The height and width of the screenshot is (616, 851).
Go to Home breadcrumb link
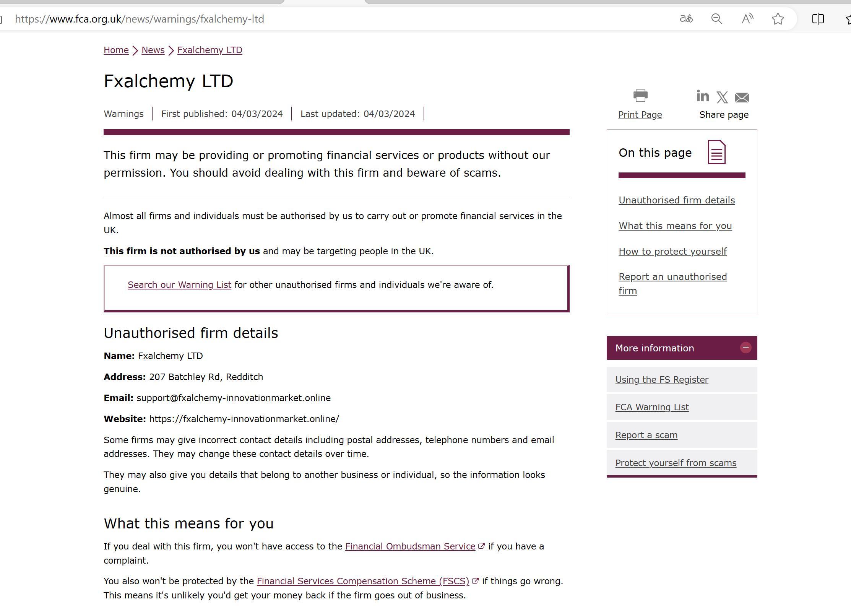116,50
